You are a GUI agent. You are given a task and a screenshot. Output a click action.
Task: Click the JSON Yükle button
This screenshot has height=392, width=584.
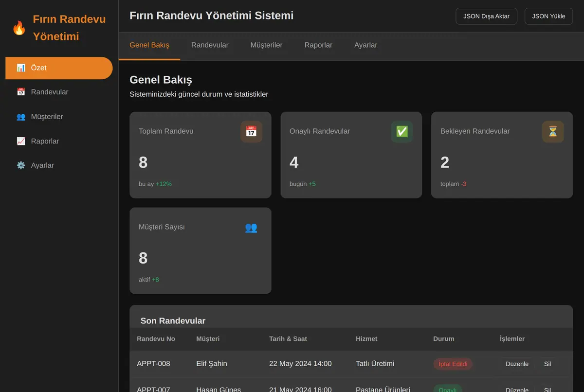(x=548, y=16)
